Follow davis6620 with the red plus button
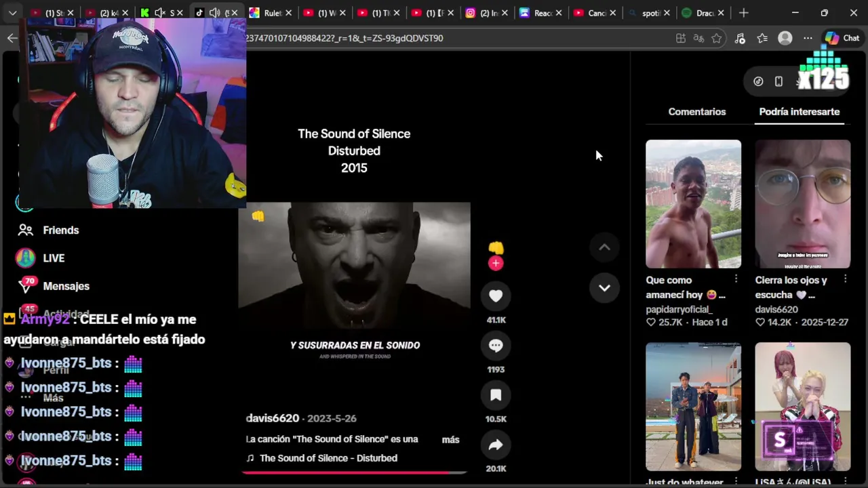This screenshot has height=488, width=868. [496, 264]
